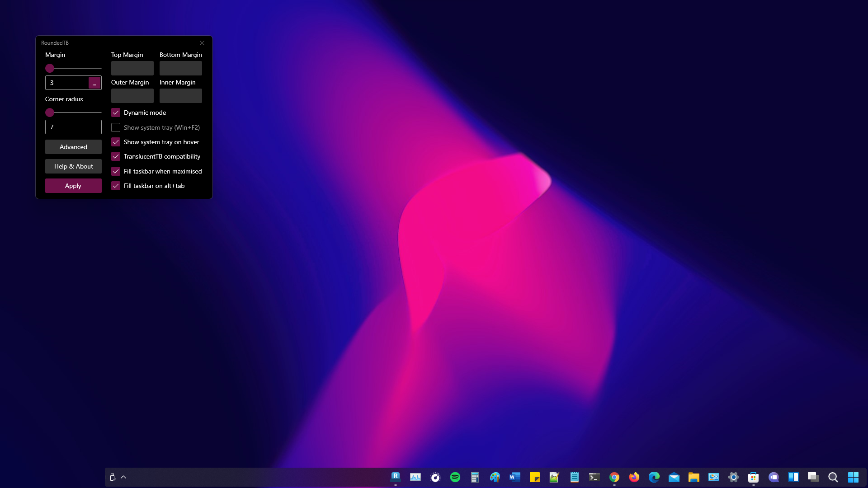This screenshot has height=488, width=868.
Task: Disable the Dynamic mode checkbox
Action: [116, 113]
